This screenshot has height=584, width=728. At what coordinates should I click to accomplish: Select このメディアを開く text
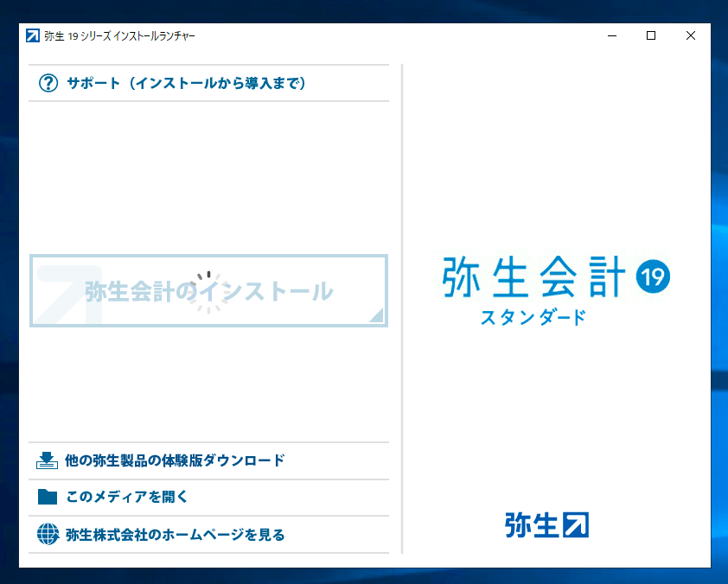(126, 497)
